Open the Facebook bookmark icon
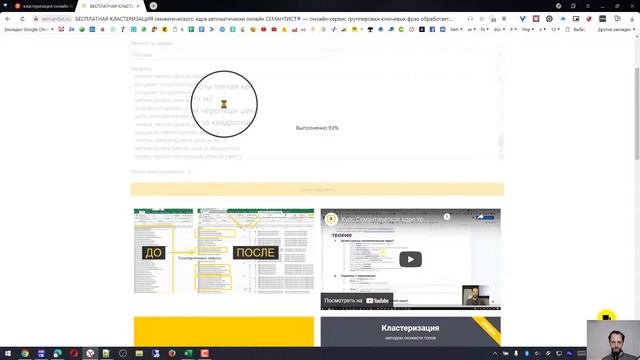 [432, 29]
